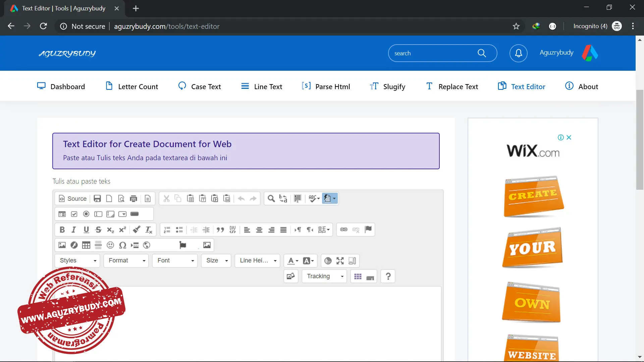Insert a Form element icon

(62, 214)
